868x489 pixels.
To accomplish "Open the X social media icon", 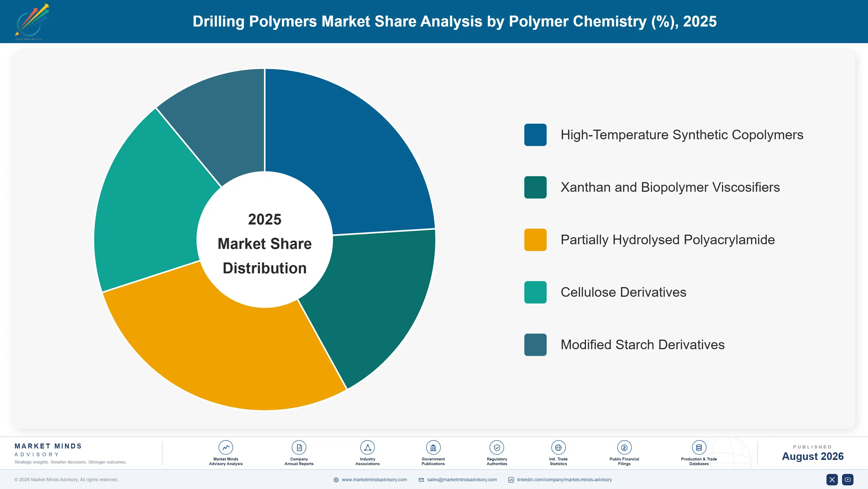I will coord(832,480).
